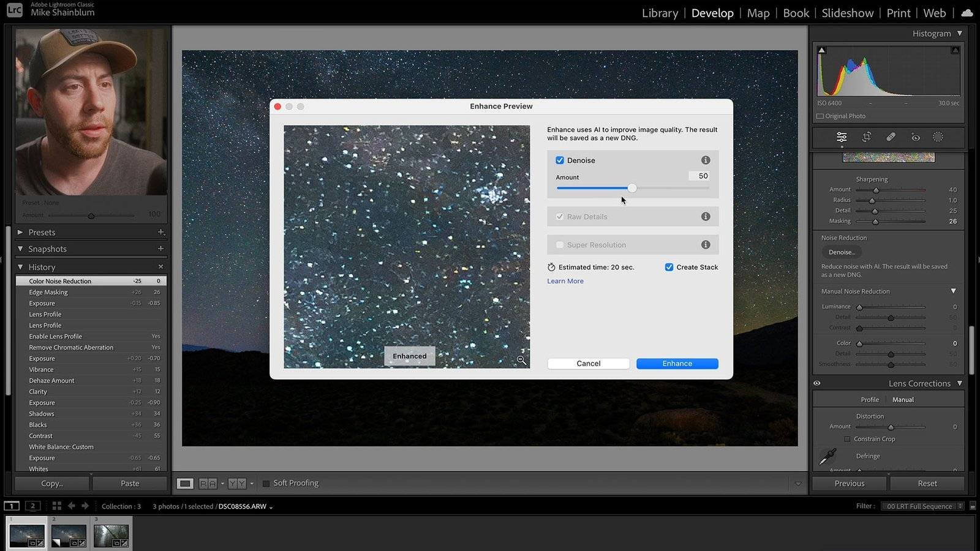Switch to the Library module
The width and height of the screenshot is (980, 551).
point(660,13)
